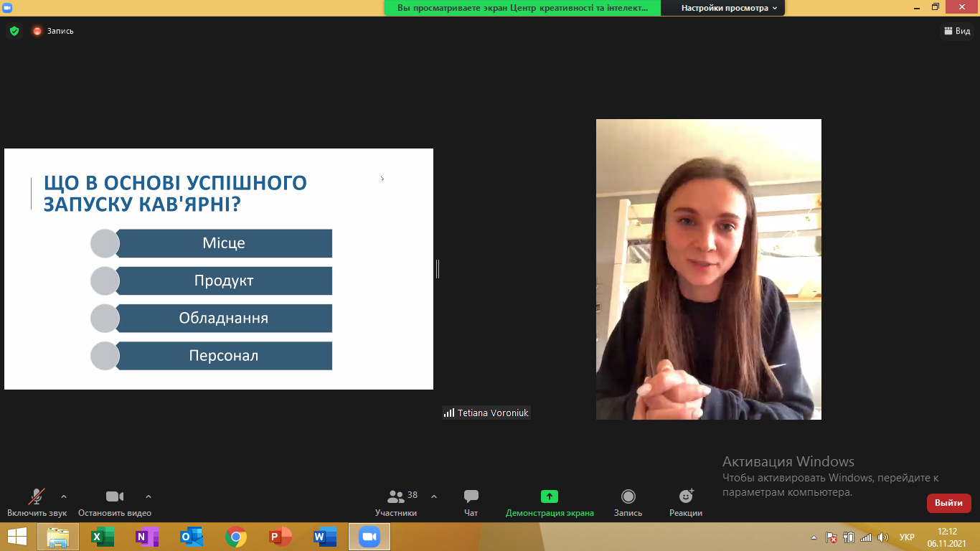Open the Participants list icon
The image size is (980, 551).
click(395, 496)
